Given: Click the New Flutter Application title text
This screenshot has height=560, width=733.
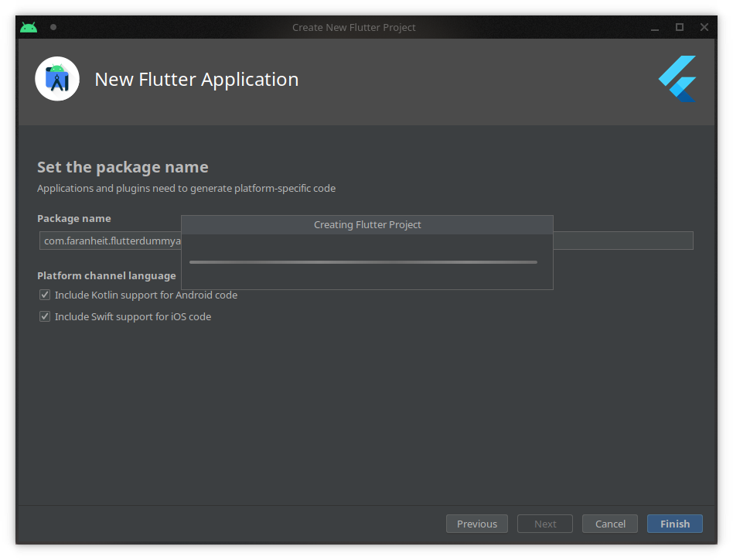Looking at the screenshot, I should click(x=196, y=80).
